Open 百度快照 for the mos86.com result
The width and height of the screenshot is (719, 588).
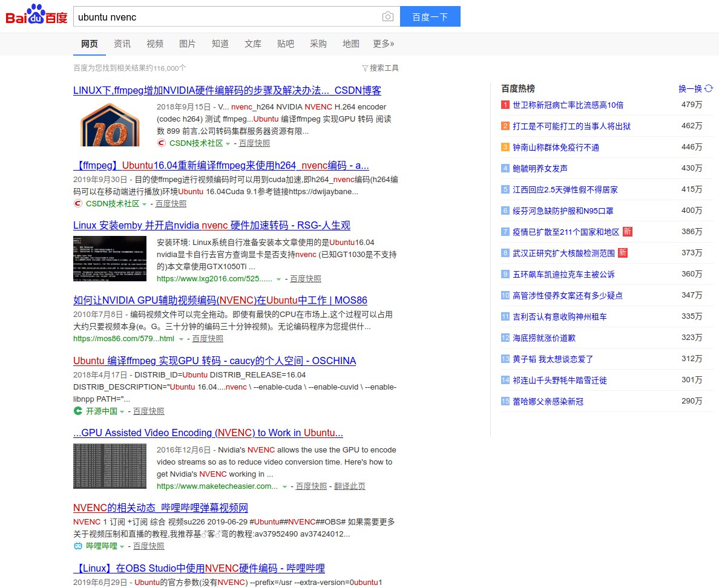[207, 339]
